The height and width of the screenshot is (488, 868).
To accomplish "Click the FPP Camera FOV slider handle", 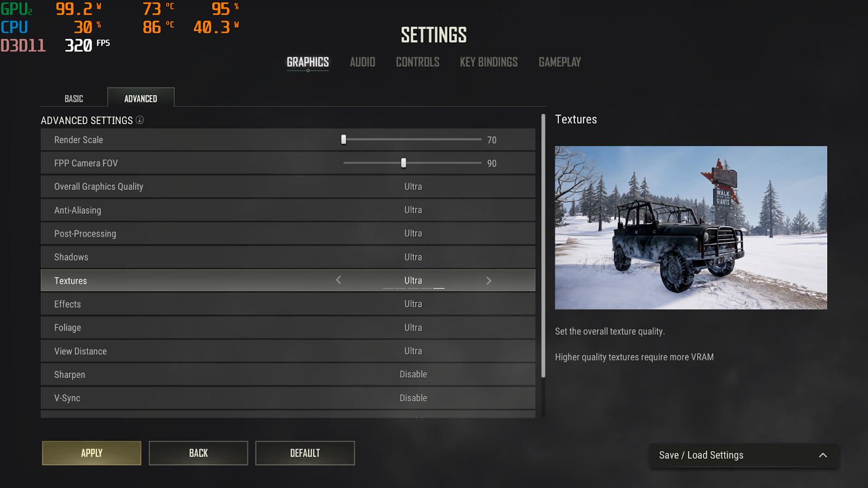I will (404, 163).
